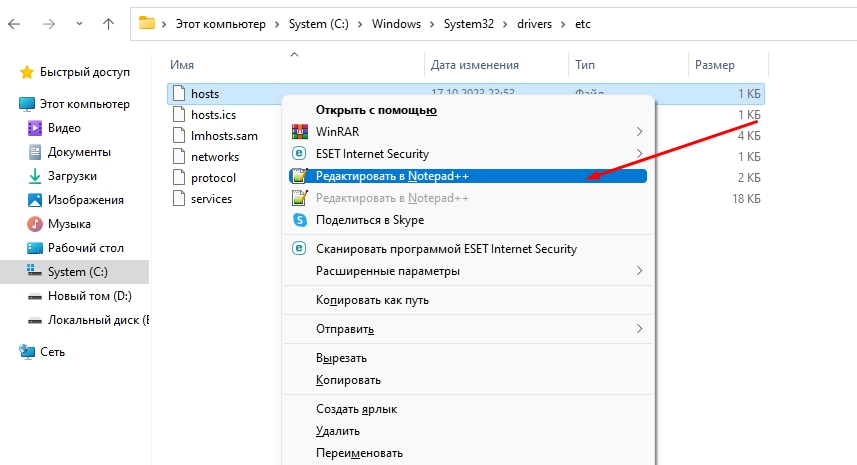The width and height of the screenshot is (857, 465).
Task: Expand the WinRAR submenu arrow
Action: (x=639, y=132)
